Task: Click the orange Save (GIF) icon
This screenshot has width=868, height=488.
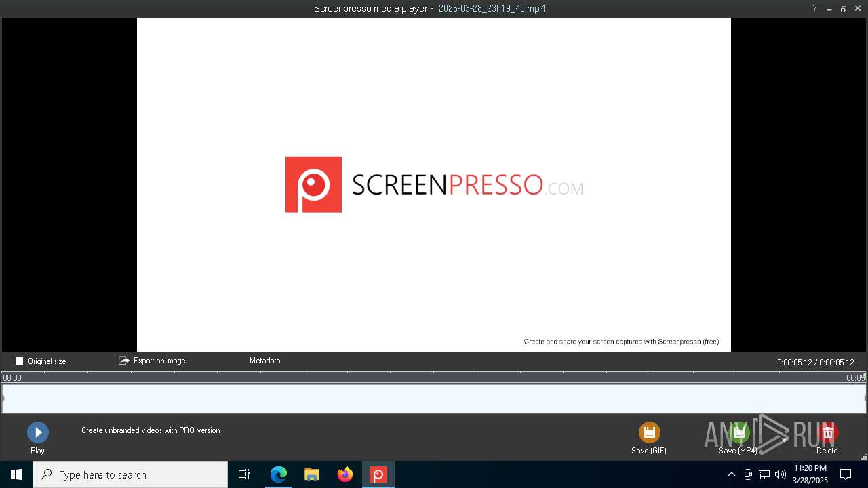Action: (x=650, y=432)
